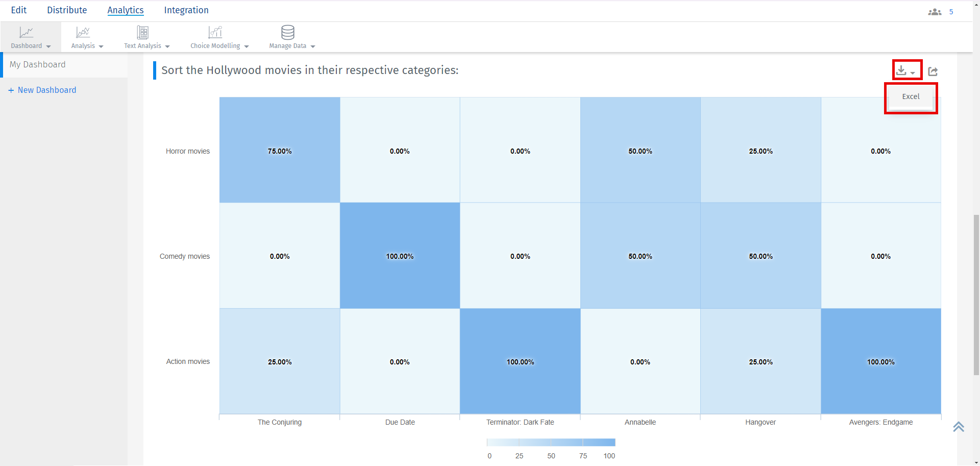This screenshot has height=466, width=980.
Task: Click the respondents count people icon
Action: pos(935,12)
